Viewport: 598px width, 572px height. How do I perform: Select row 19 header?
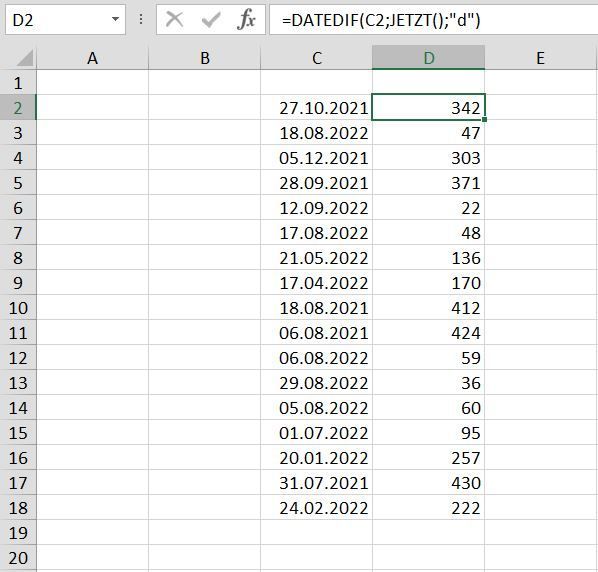18,533
